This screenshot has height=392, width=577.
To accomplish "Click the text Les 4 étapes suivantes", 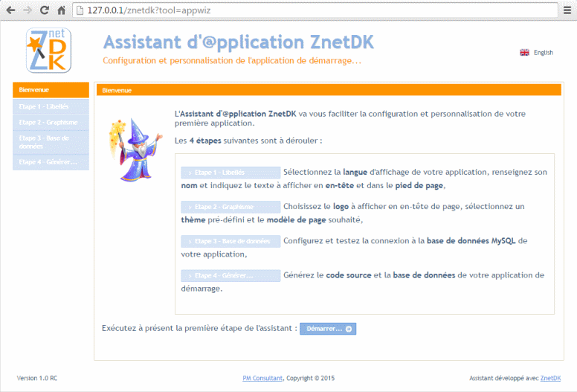I will point(248,141).
